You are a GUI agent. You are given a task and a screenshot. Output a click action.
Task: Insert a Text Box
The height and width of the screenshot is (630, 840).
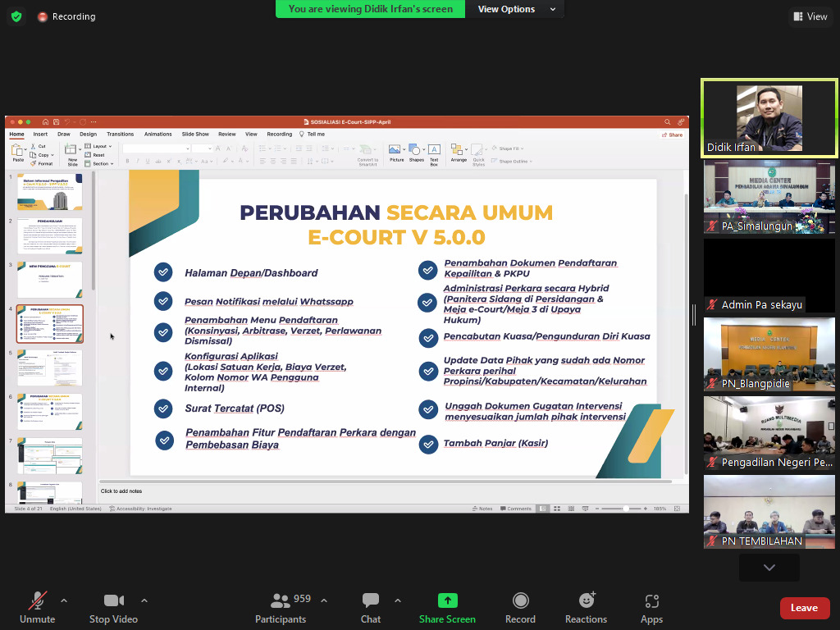[434, 155]
